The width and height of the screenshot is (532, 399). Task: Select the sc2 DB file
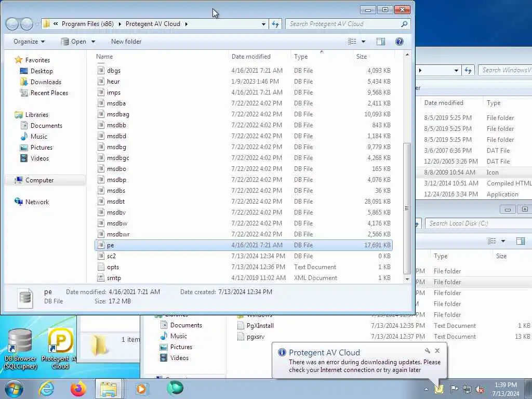tap(243, 256)
